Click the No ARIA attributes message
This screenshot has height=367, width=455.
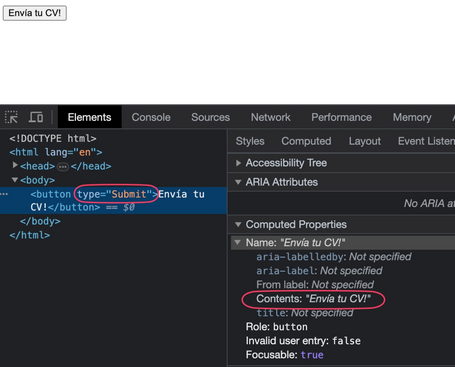[x=429, y=203]
